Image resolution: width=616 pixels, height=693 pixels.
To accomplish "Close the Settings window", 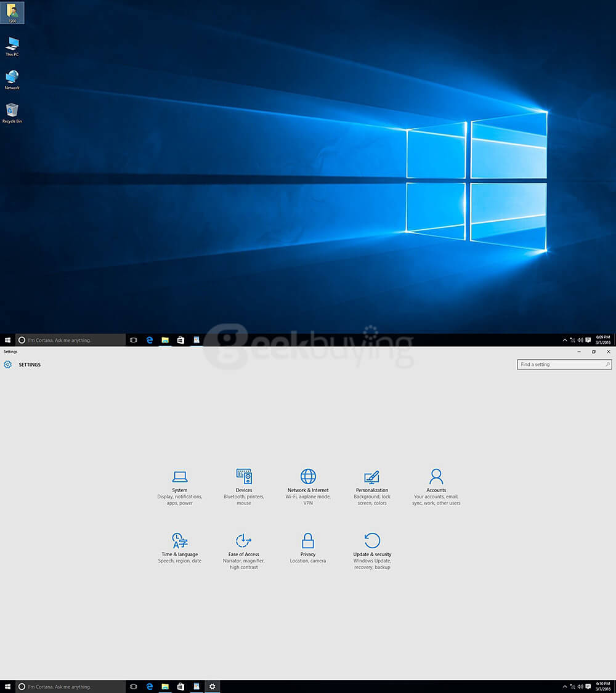I will tap(609, 352).
